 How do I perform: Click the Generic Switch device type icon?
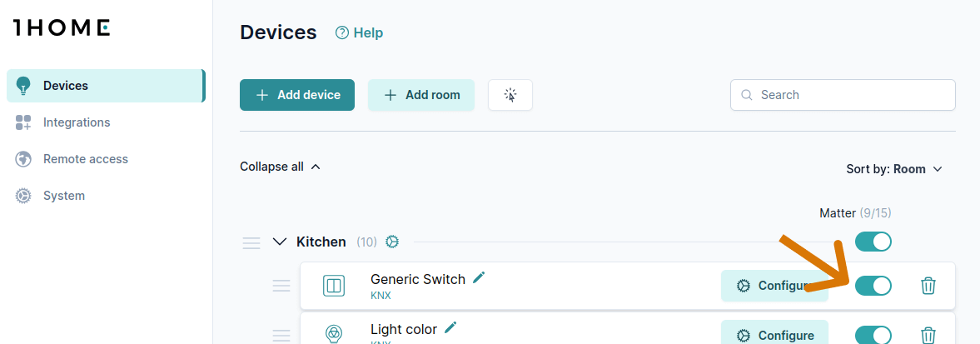click(334, 286)
